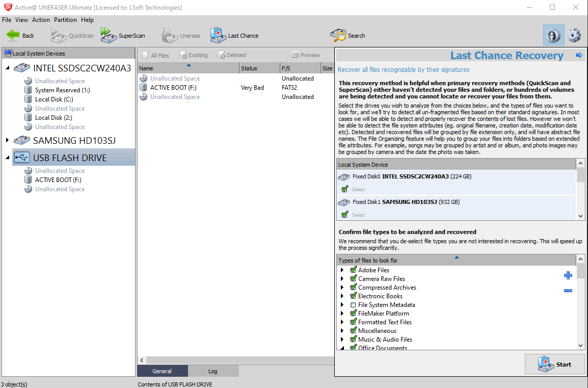
Task: Expand the SAMSUNG HD103SJ tree node
Action: [8, 140]
